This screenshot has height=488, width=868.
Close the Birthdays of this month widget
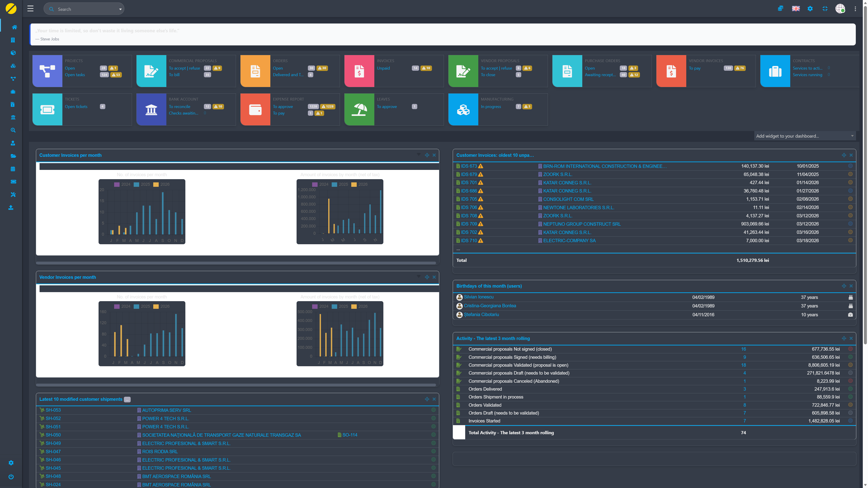(851, 286)
